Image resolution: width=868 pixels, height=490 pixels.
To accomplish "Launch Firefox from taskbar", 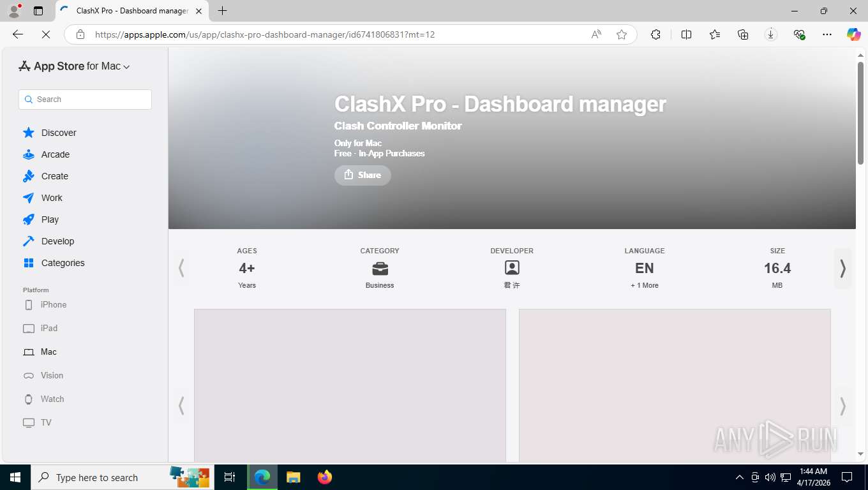I will coord(325,477).
